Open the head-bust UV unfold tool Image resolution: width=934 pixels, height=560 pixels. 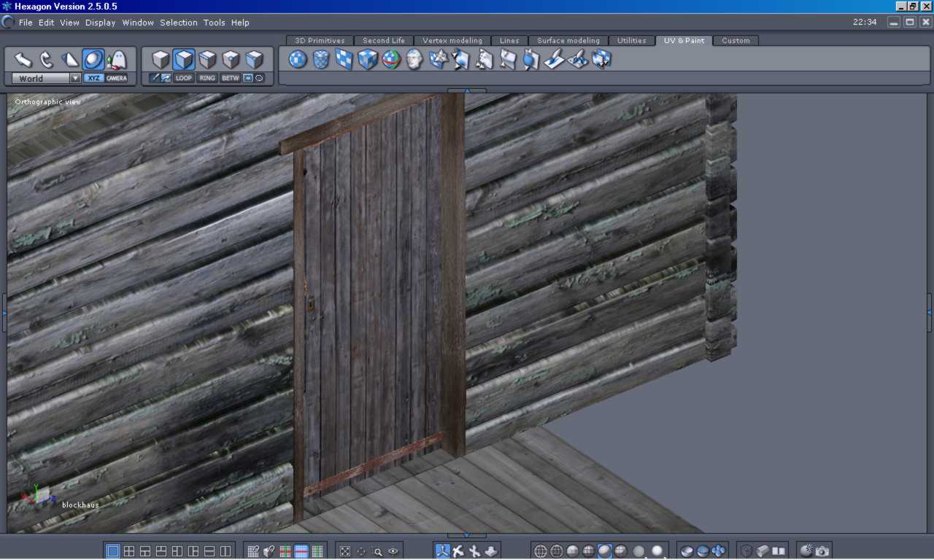[414, 59]
